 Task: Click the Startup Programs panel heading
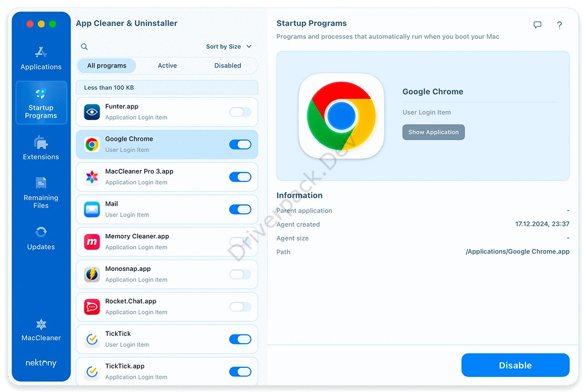pyautogui.click(x=311, y=23)
